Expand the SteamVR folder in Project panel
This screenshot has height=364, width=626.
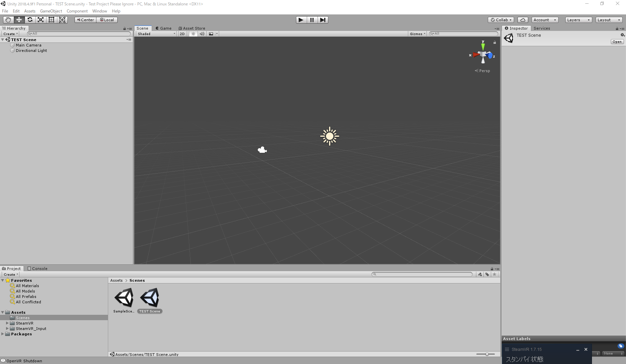7,323
